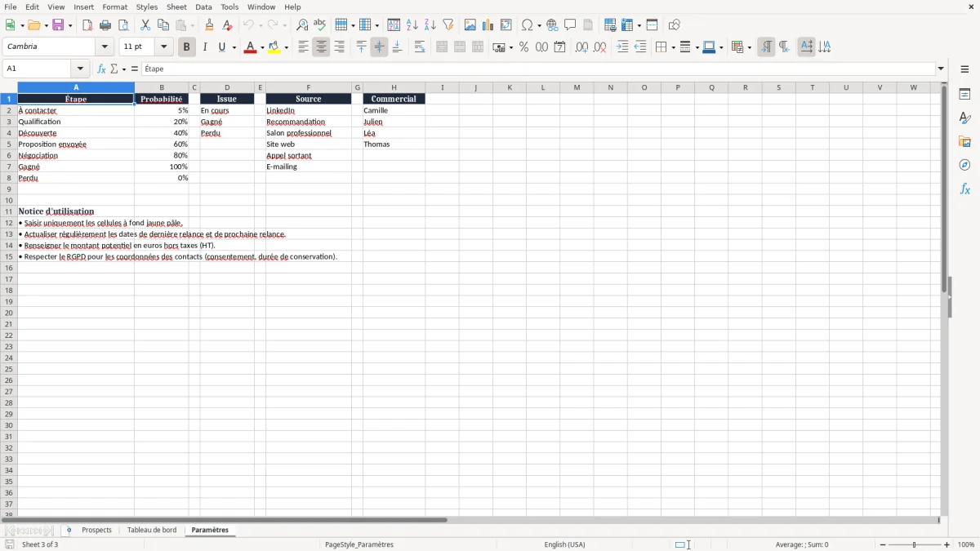Open font color dropdown arrow
Viewport: 980px width, 551px height.
pyautogui.click(x=262, y=47)
